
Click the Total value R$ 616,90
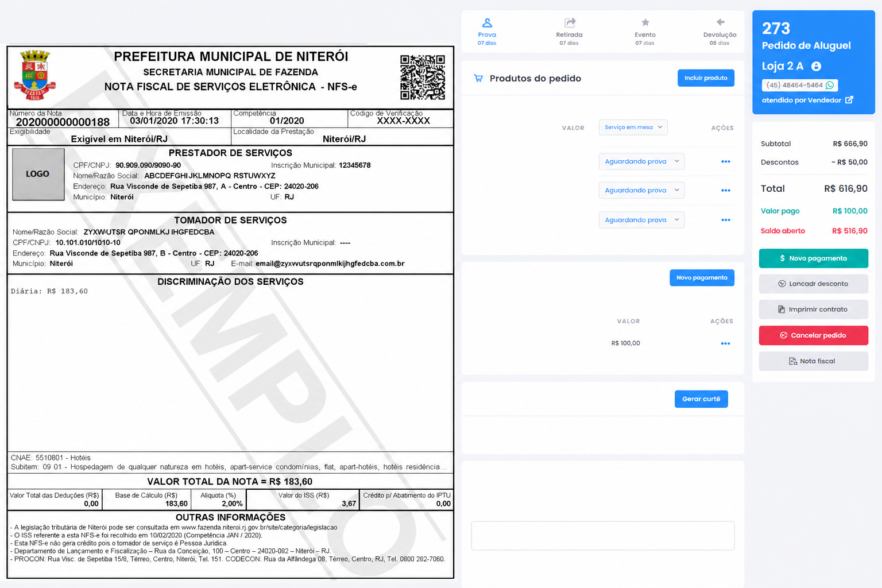coord(846,188)
